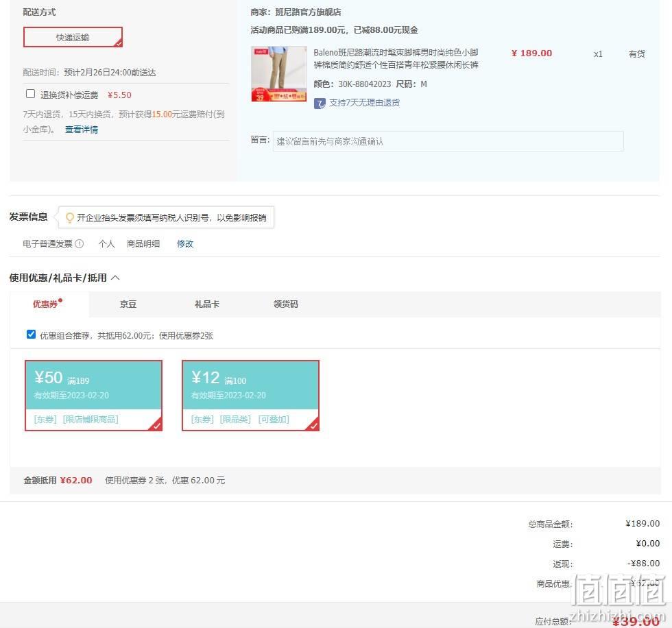Click the 运费 ¥0.00 value
Image resolution: width=672 pixels, height=628 pixels.
pos(648,543)
